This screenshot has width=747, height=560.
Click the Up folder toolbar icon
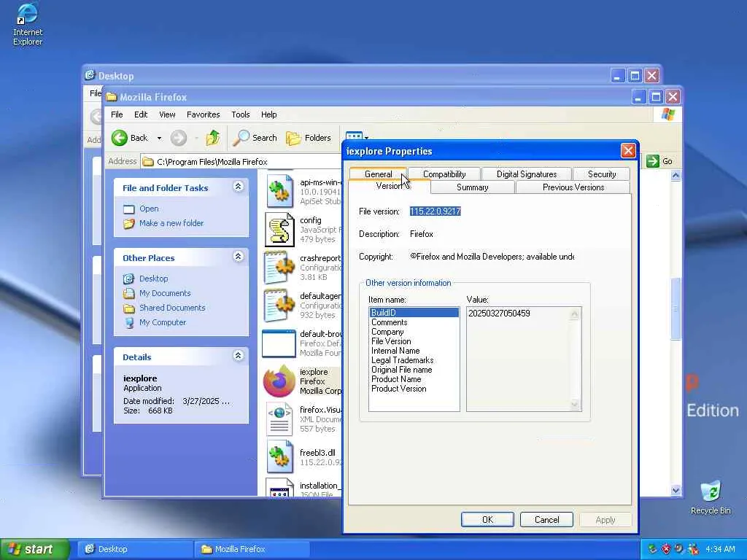213,138
